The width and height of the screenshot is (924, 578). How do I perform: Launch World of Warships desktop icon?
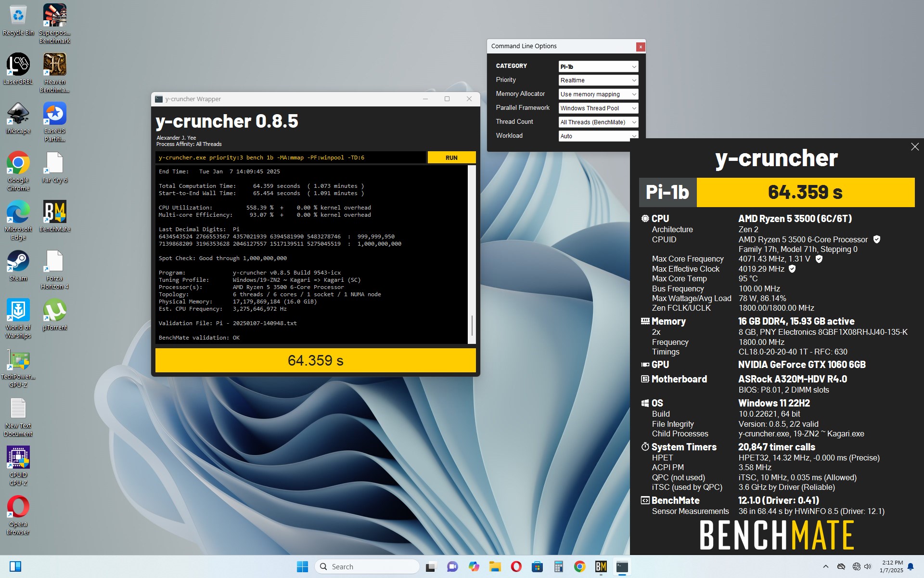[x=18, y=319]
